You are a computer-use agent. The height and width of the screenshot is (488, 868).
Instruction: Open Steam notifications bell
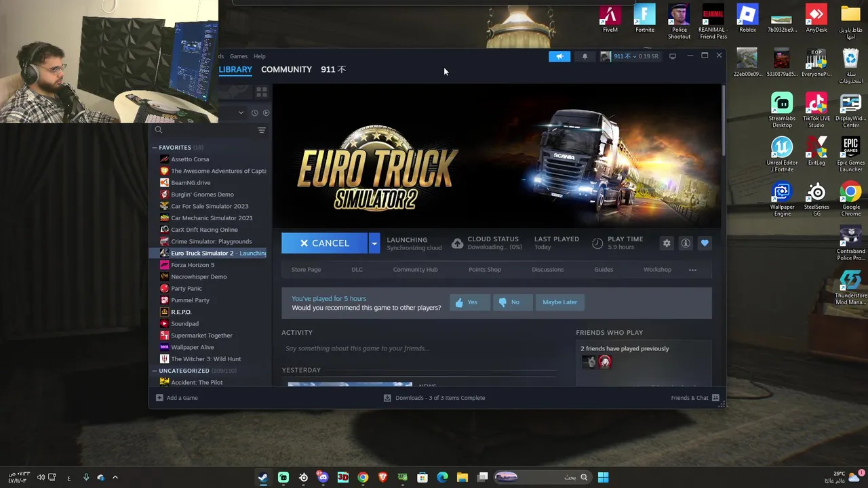coord(585,56)
